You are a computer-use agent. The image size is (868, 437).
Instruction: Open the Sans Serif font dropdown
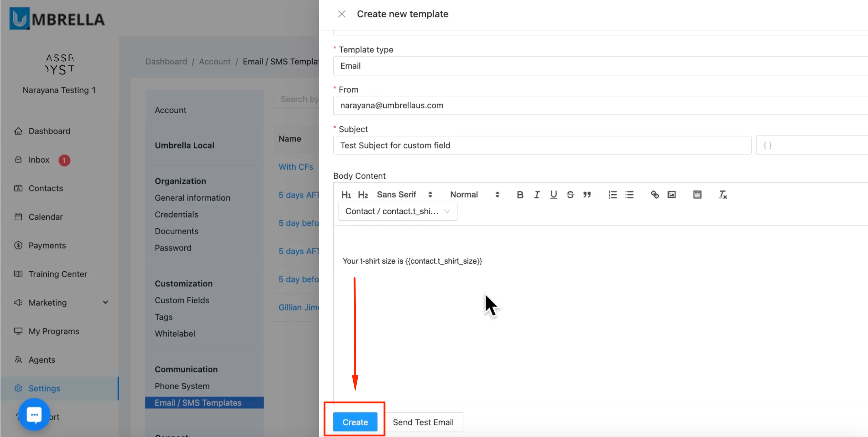click(404, 195)
